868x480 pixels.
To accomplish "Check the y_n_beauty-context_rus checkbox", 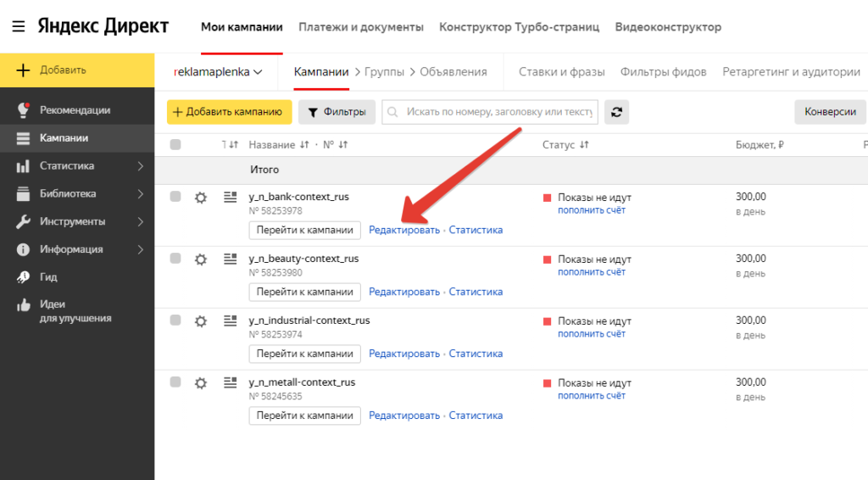I will pyautogui.click(x=175, y=258).
